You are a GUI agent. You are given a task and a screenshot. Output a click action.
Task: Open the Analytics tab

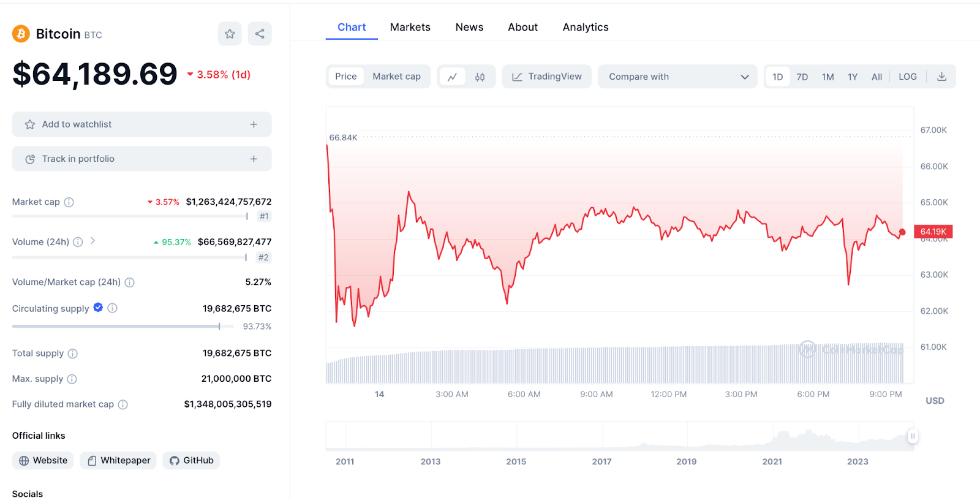586,28
